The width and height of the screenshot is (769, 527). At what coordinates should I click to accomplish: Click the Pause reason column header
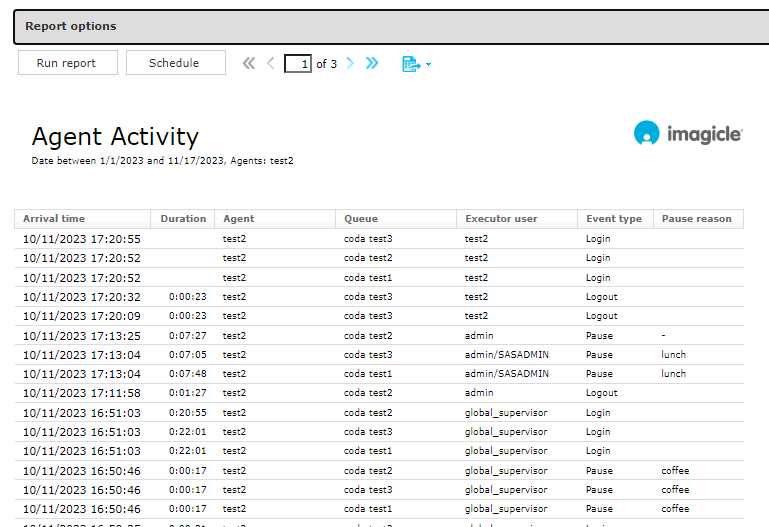coord(696,219)
